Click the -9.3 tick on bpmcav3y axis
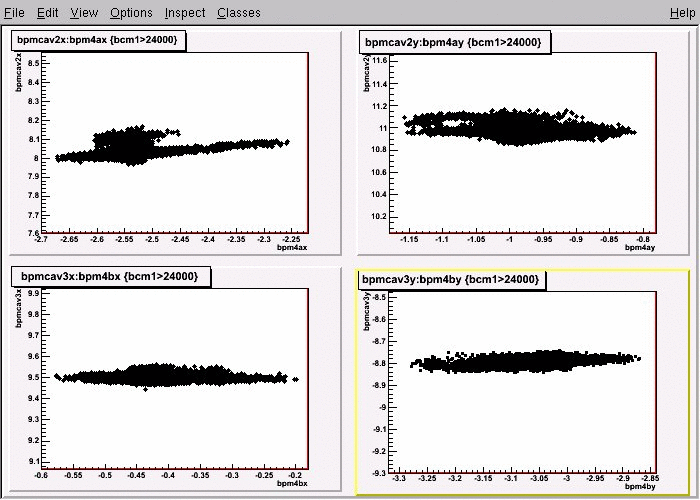 pos(379,473)
